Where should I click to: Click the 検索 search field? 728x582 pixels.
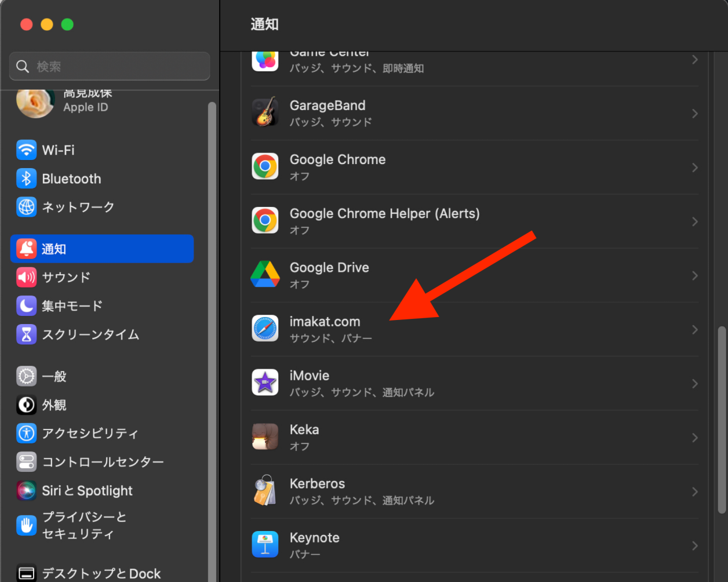(110, 67)
